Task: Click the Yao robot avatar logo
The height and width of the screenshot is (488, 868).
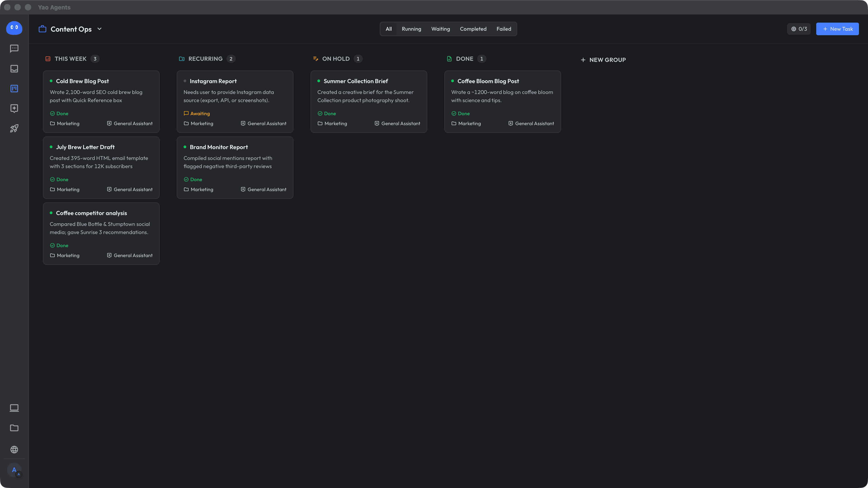Action: [x=14, y=28]
